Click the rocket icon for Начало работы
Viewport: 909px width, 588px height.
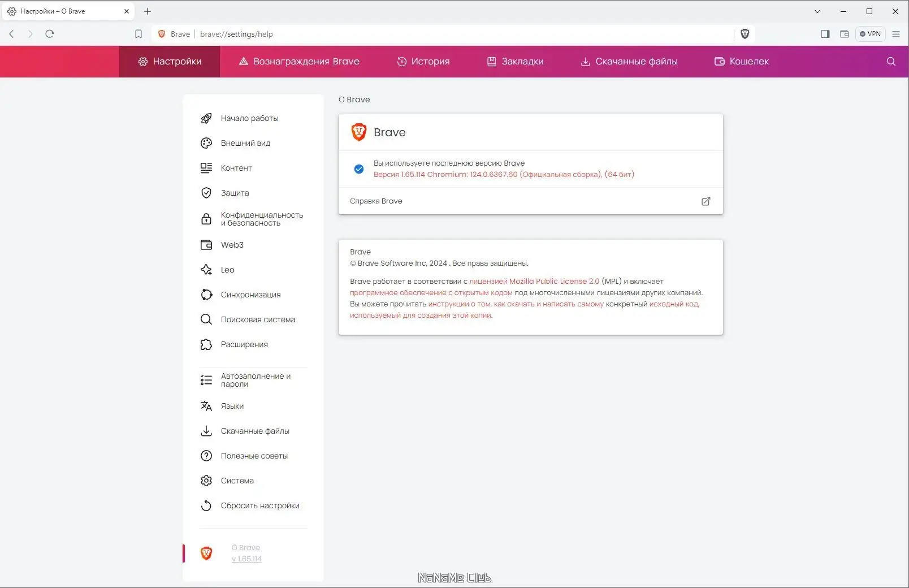pyautogui.click(x=206, y=118)
